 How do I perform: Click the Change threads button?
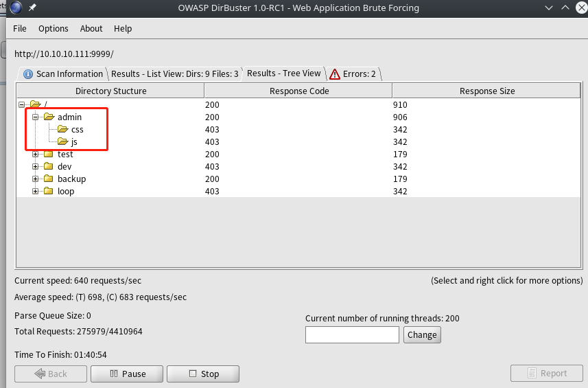[x=422, y=334]
